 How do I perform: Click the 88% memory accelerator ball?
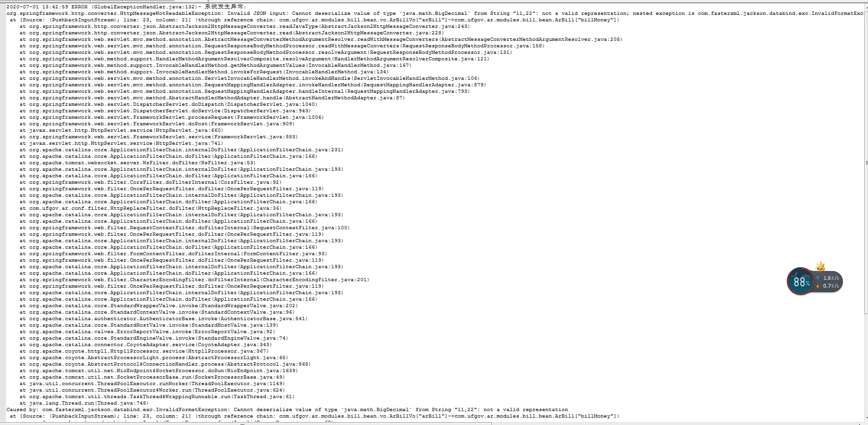coord(800,281)
